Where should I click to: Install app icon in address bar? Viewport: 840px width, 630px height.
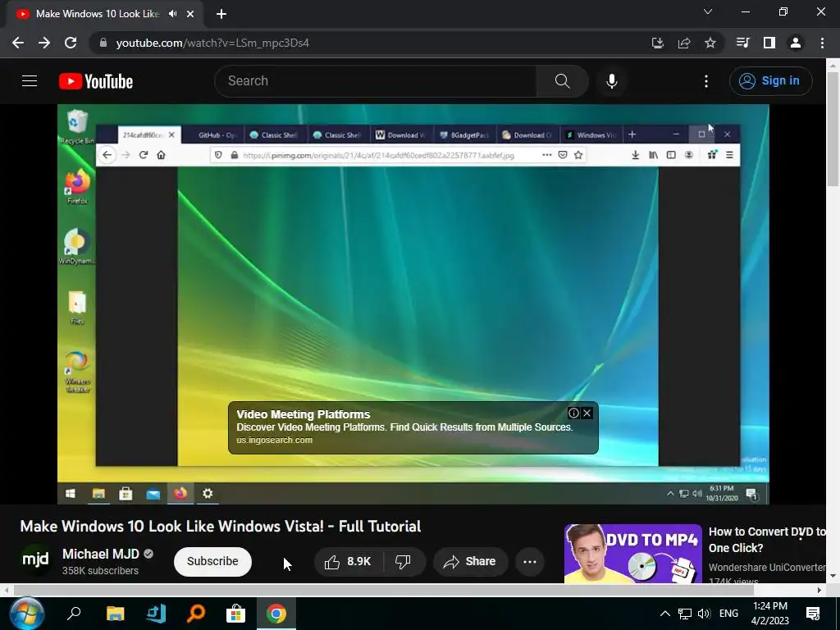click(x=658, y=43)
